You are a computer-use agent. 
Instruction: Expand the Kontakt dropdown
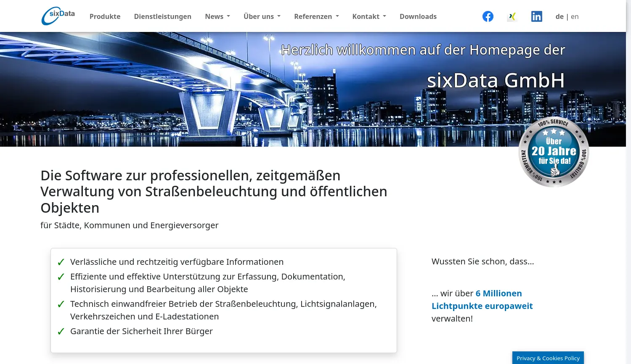pos(369,16)
